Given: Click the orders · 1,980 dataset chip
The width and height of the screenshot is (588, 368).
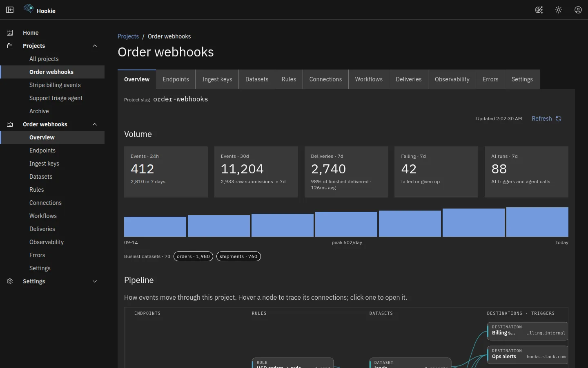Looking at the screenshot, I should tap(193, 256).
